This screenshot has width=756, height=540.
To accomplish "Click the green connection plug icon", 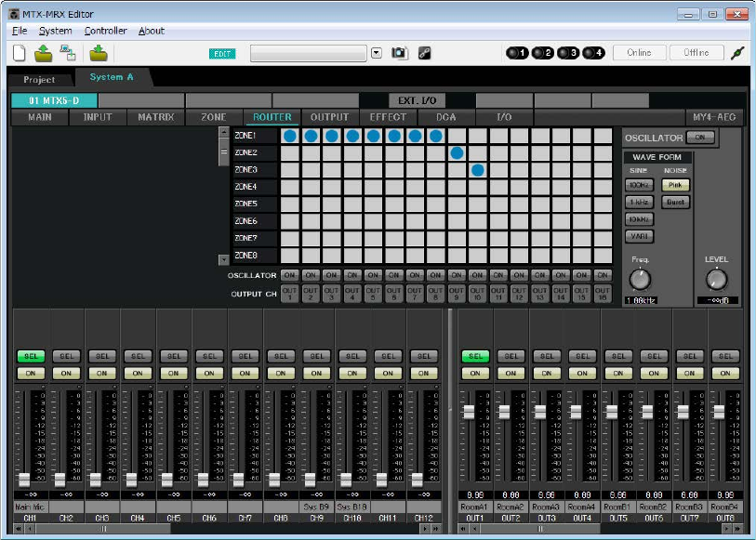I will [738, 53].
